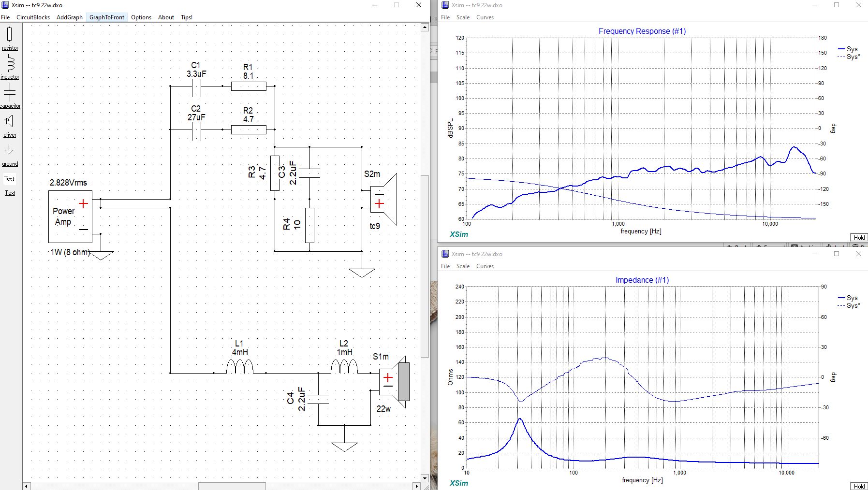The height and width of the screenshot is (490, 868).
Task: Click the schematic vertical scrollbar thumb
Action: (x=425, y=266)
